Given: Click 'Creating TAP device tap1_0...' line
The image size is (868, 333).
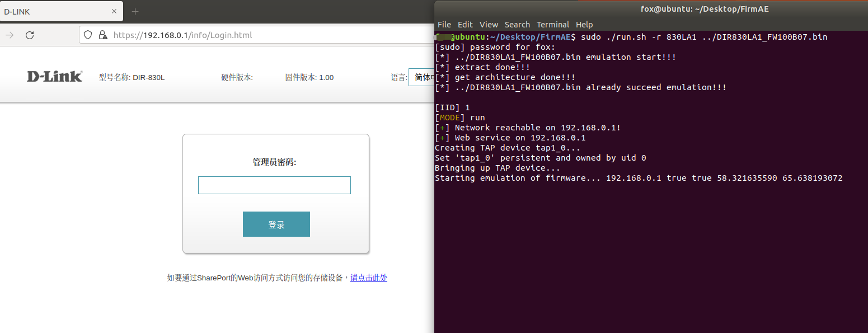Looking at the screenshot, I should (508, 148).
